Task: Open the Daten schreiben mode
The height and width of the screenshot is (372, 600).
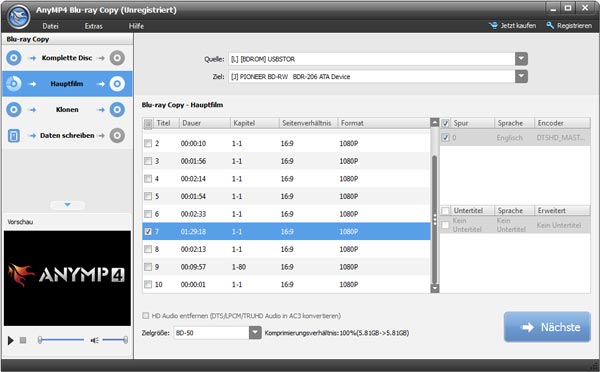Action: [x=67, y=135]
